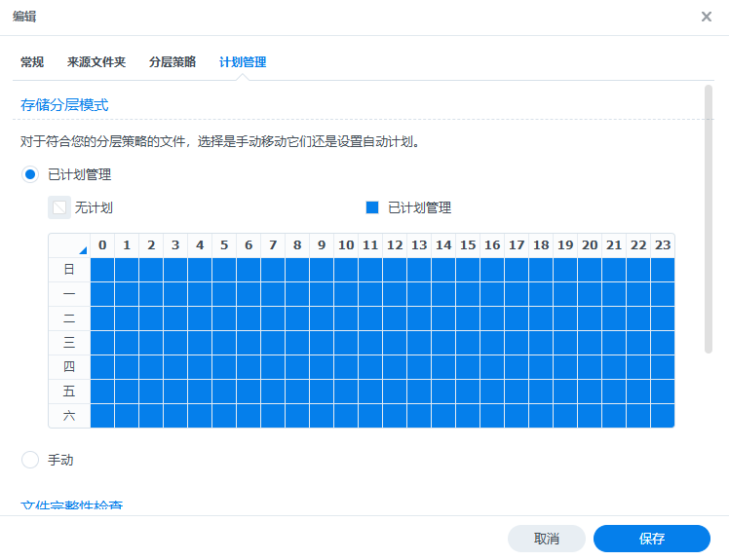
Task: Close the 编辑 dialog with X
Action: pyautogui.click(x=707, y=18)
